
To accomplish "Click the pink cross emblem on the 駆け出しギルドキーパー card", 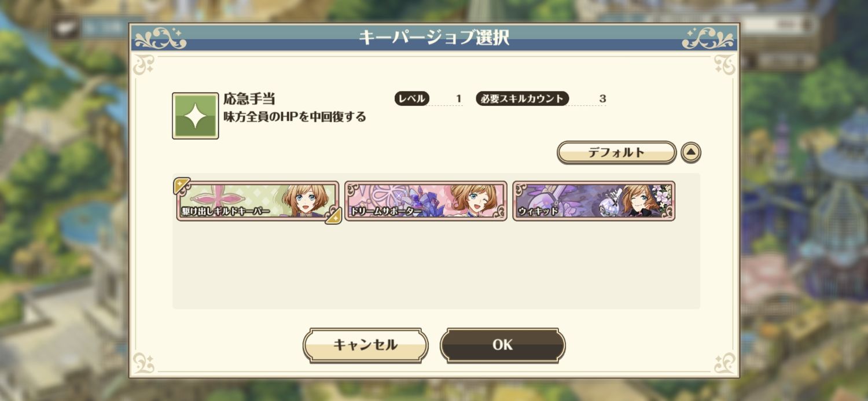I will (x=215, y=196).
